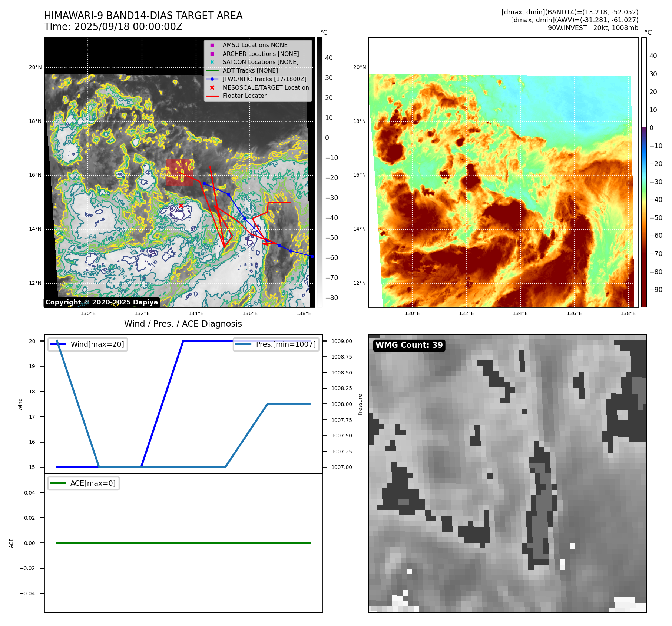
Task: Click the grayscale temperature colorbar
Action: 320,172
